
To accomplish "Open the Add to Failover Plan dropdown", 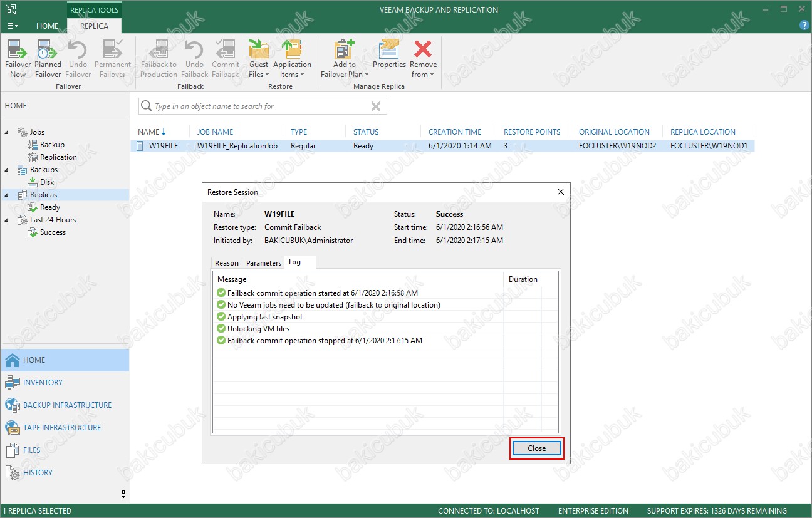I will (344, 59).
